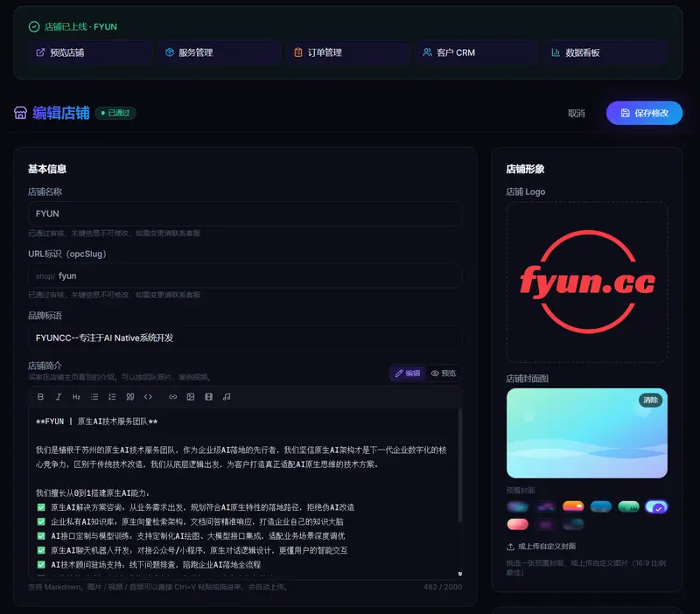The width and height of the screenshot is (700, 614).
Task: Open 预览店铺 in the top navigation
Action: click(x=91, y=52)
